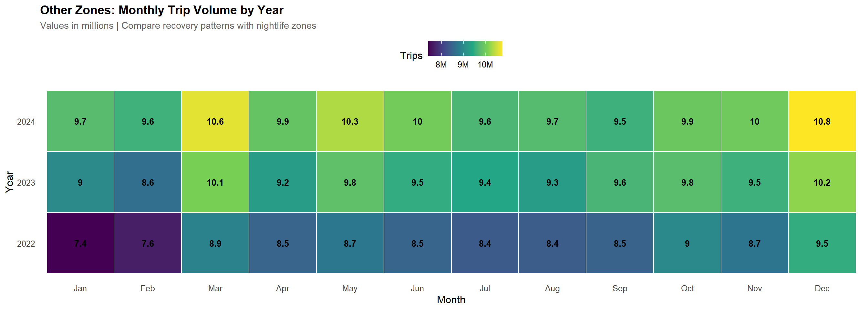Click the subtitle about values in millions
The image size is (868, 310).
[178, 26]
